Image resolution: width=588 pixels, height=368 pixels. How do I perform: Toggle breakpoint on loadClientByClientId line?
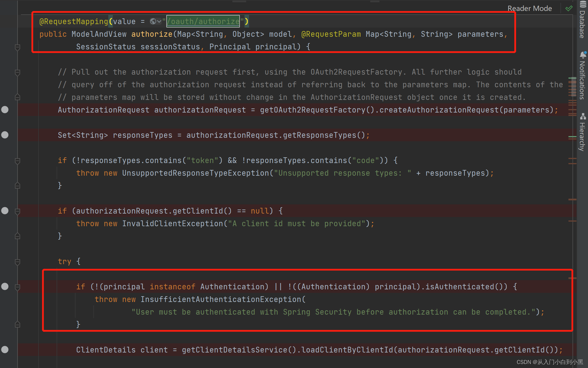pyautogui.click(x=5, y=350)
